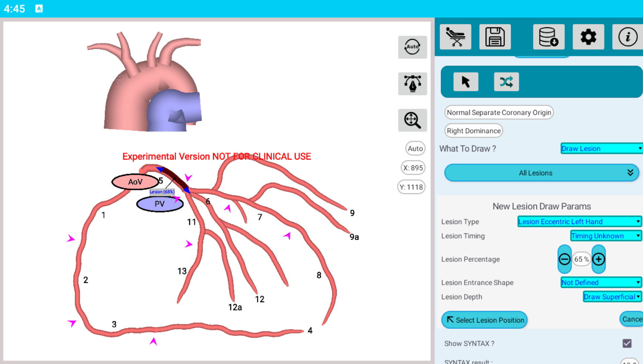Open the patient stretcher icon
The image size is (643, 364).
click(x=455, y=37)
